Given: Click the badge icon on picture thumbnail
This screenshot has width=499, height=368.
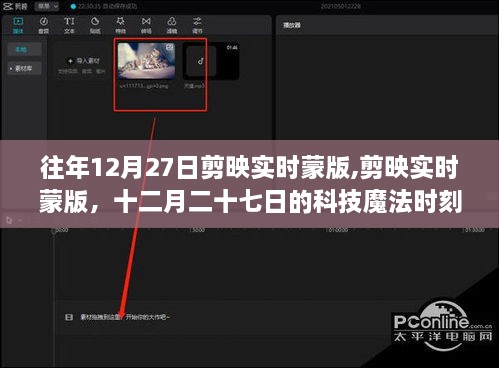Looking at the screenshot, I should (x=170, y=47).
